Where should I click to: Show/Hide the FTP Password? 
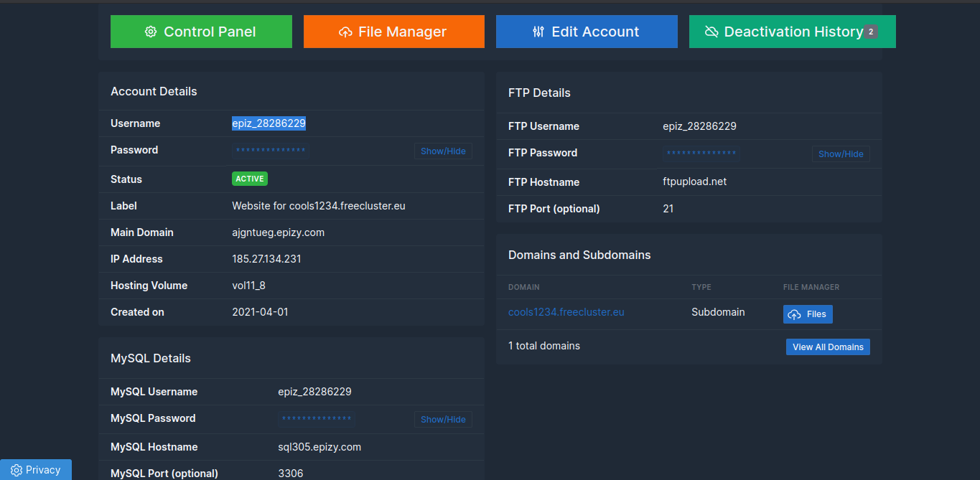click(841, 154)
